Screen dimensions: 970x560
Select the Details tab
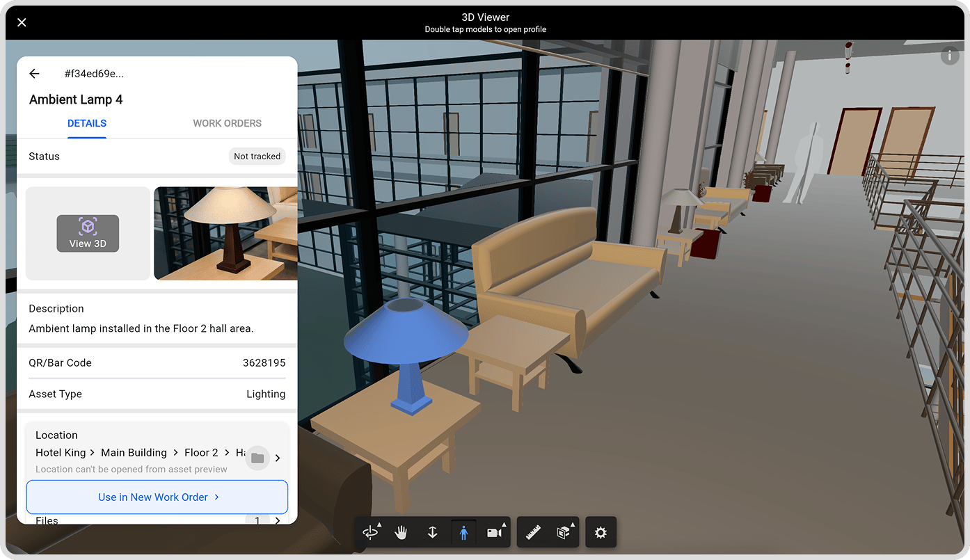tap(87, 123)
